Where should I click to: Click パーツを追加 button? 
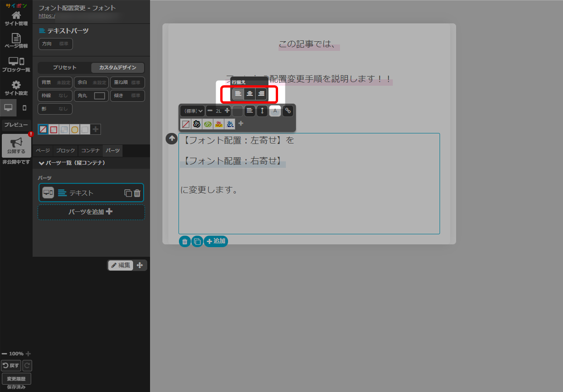point(91,212)
